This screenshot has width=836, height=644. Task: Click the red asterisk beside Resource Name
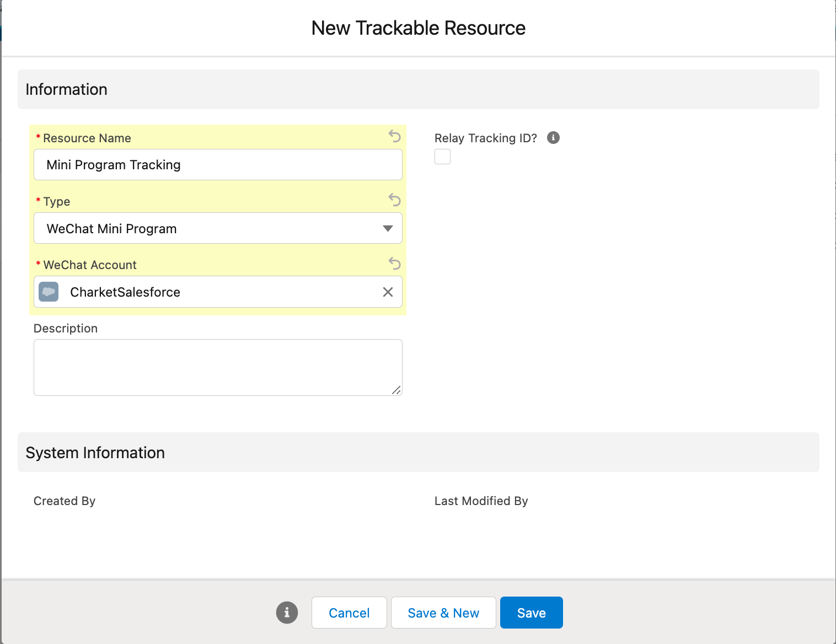[37, 138]
